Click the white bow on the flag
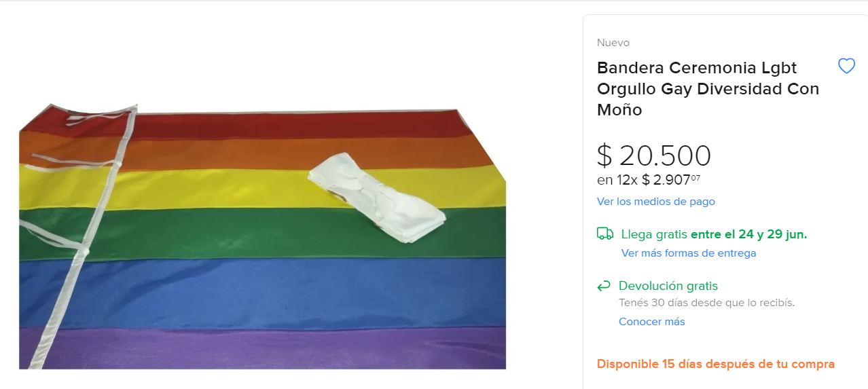Screen dimensions: 868x389 click(376, 198)
